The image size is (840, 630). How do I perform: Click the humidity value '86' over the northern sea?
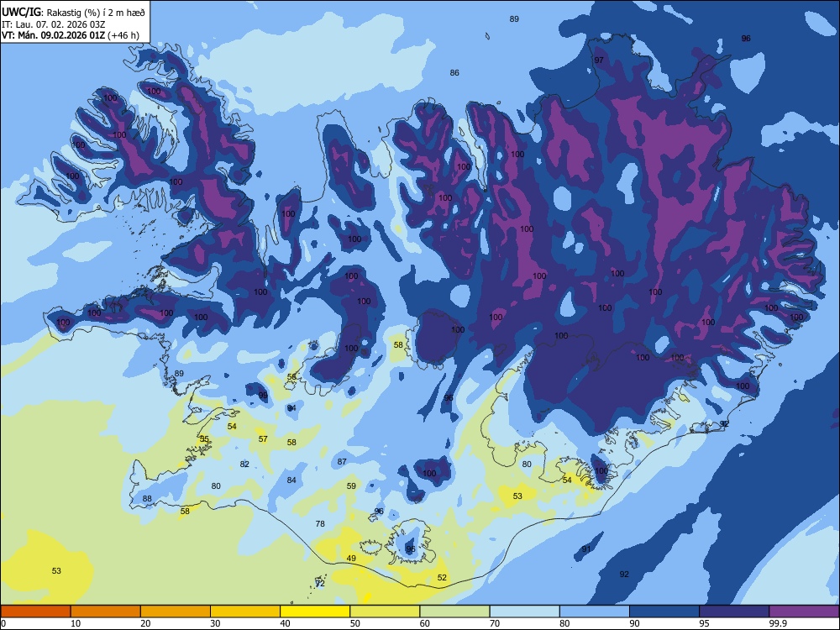[454, 73]
